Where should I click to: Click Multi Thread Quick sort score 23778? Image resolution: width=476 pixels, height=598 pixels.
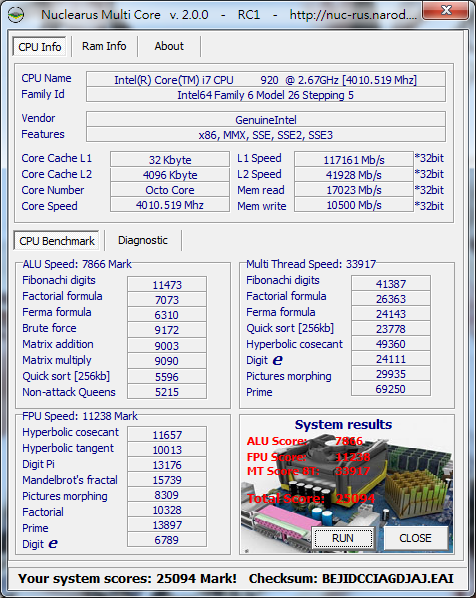pos(391,329)
